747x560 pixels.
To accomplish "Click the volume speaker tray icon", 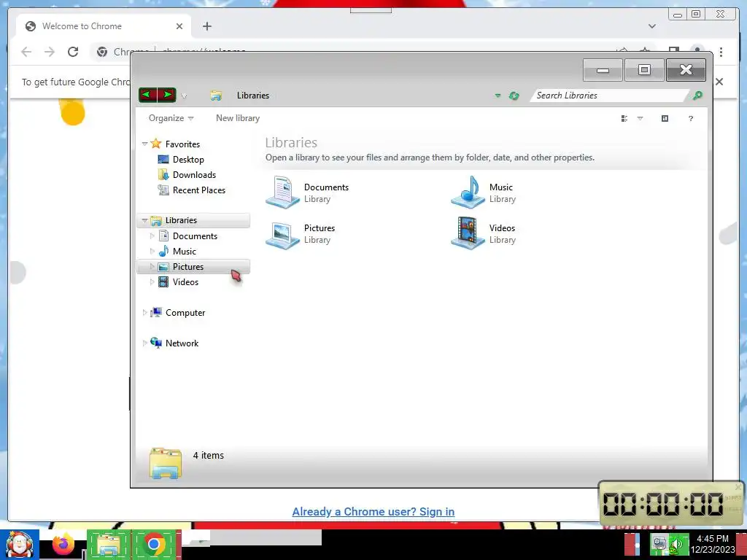I will pyautogui.click(x=678, y=545).
